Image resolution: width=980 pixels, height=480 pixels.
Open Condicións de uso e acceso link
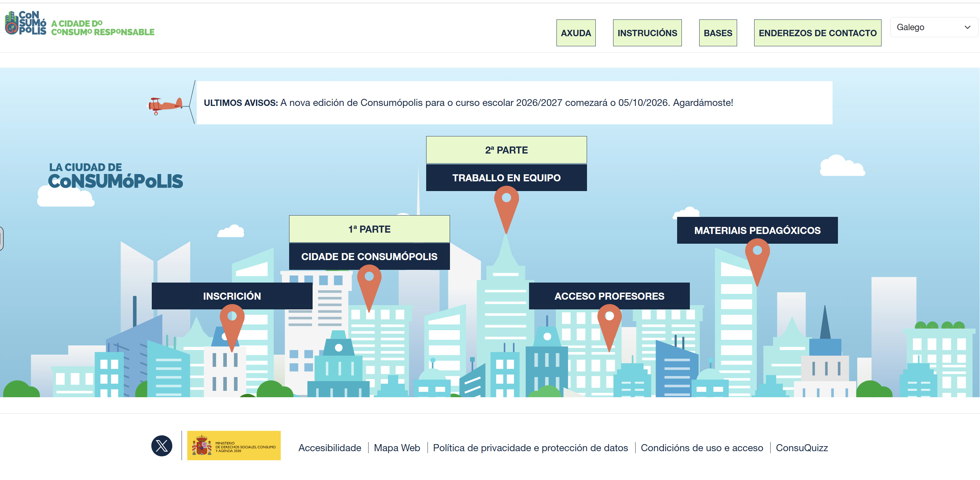pos(702,447)
